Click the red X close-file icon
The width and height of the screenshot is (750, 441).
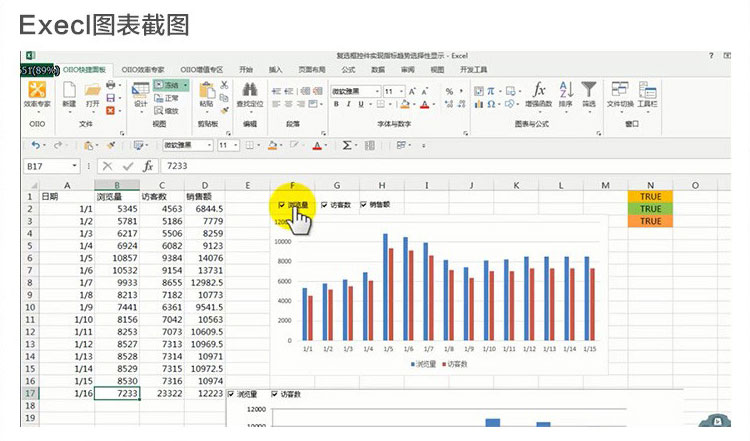click(110, 110)
